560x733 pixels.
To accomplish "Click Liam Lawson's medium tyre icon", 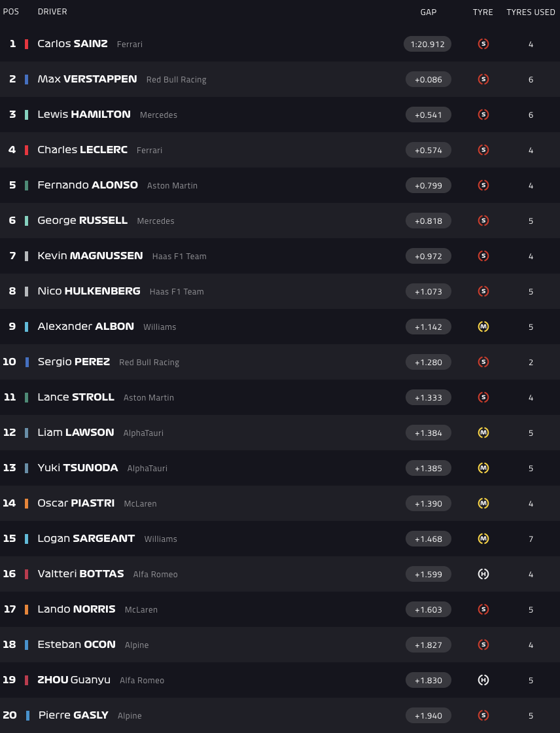I will (483, 433).
